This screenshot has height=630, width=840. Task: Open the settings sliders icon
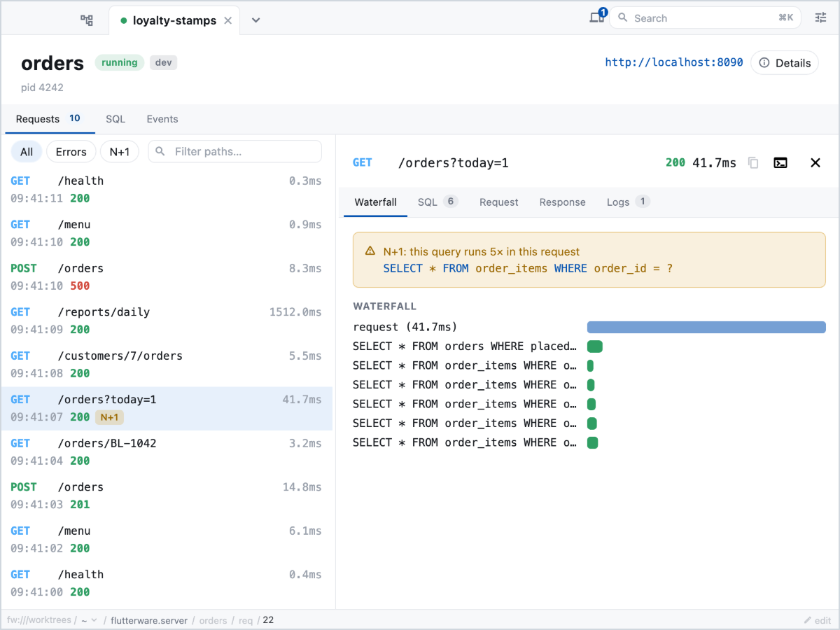pos(820,18)
